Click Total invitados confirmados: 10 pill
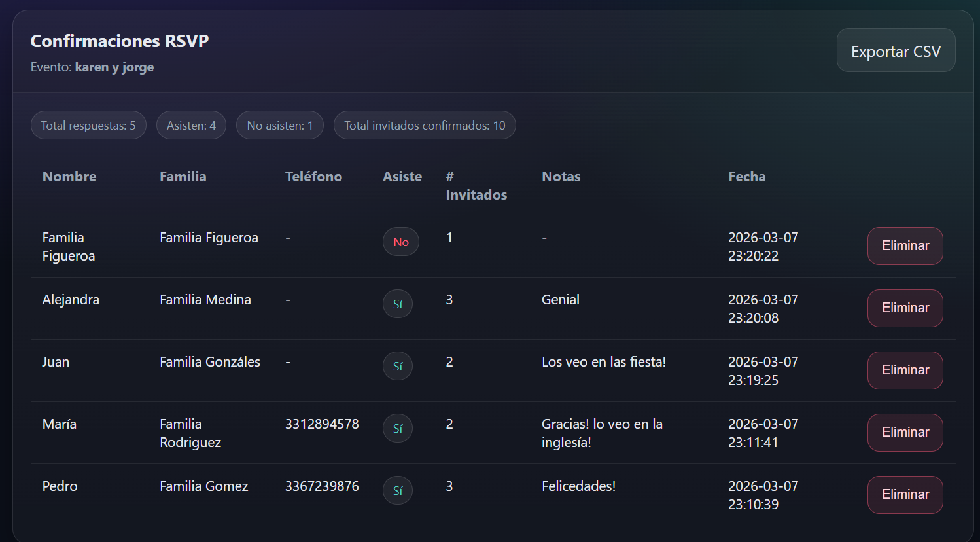Viewport: 980px width, 542px height. [425, 126]
